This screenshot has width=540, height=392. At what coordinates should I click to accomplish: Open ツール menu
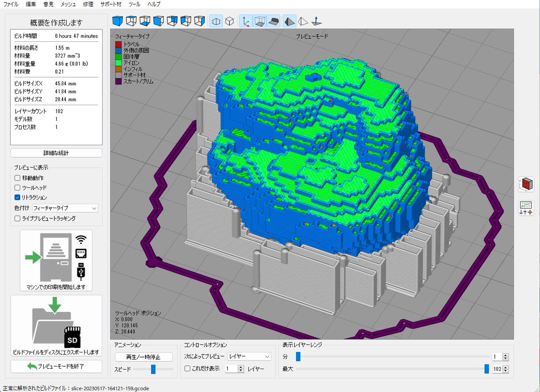[x=134, y=4]
